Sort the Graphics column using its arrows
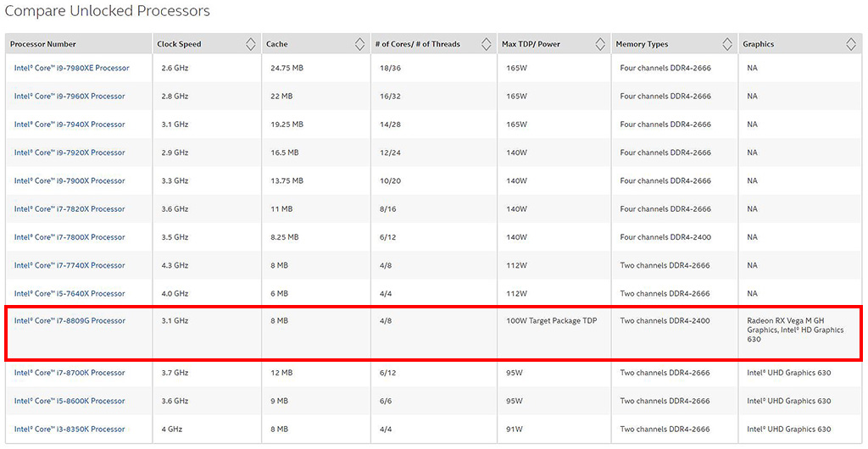The height and width of the screenshot is (449, 868). (x=851, y=44)
